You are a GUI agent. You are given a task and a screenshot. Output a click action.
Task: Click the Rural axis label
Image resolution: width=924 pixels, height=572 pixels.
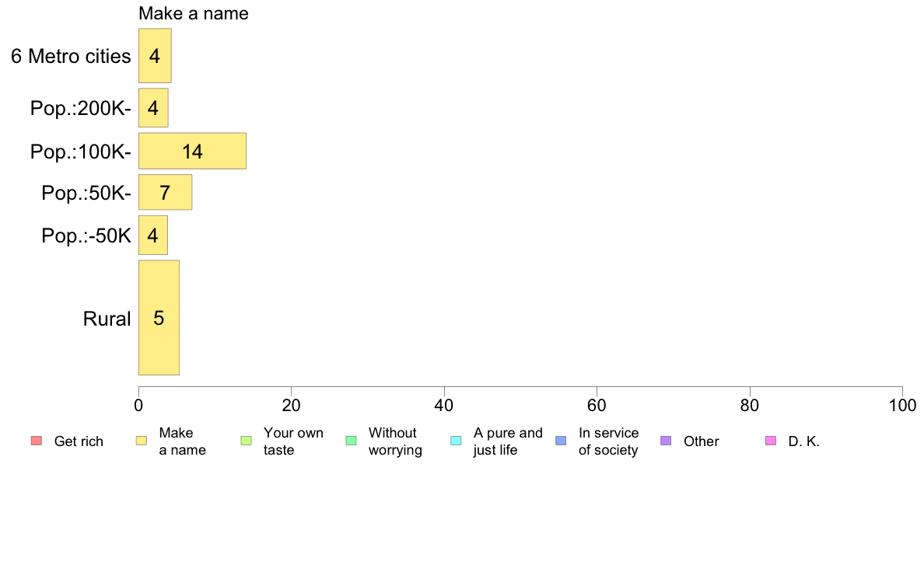107,319
